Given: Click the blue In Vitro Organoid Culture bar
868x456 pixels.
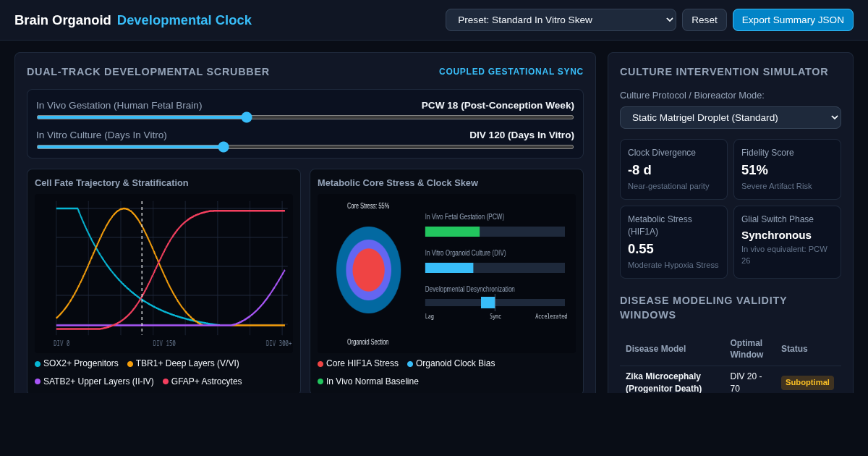Looking at the screenshot, I should 449,268.
